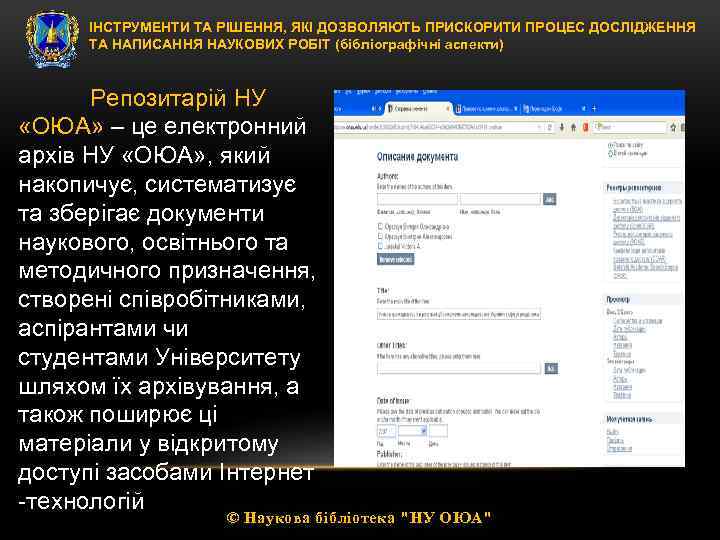The height and width of the screenshot is (540, 720).
Task: Click the university emblem in the slide header
Action: (x=52, y=40)
